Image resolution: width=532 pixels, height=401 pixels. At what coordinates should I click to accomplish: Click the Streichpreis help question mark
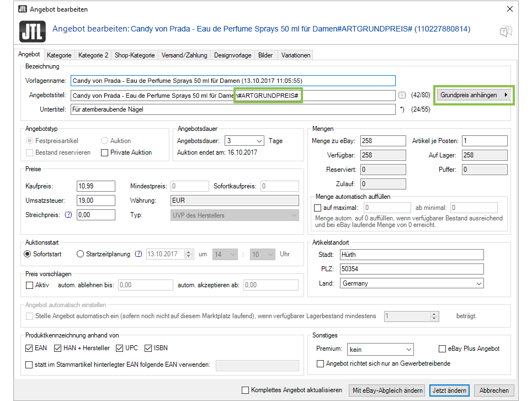pyautogui.click(x=69, y=215)
